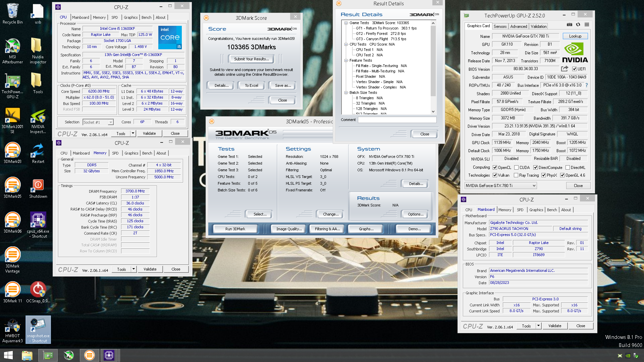Launch the 3DMark Vantage desktop icon
Image resolution: width=644 pixels, height=362 pixels.
click(12, 260)
